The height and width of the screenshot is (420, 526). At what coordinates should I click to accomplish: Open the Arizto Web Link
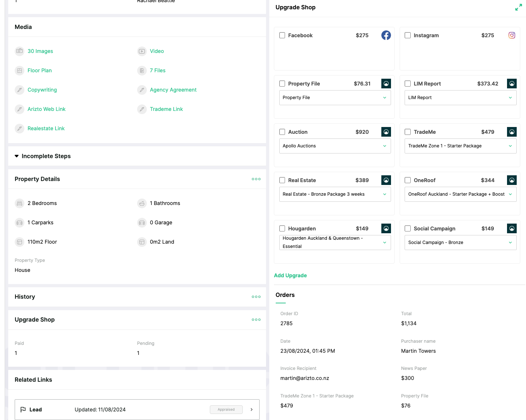coord(47,109)
